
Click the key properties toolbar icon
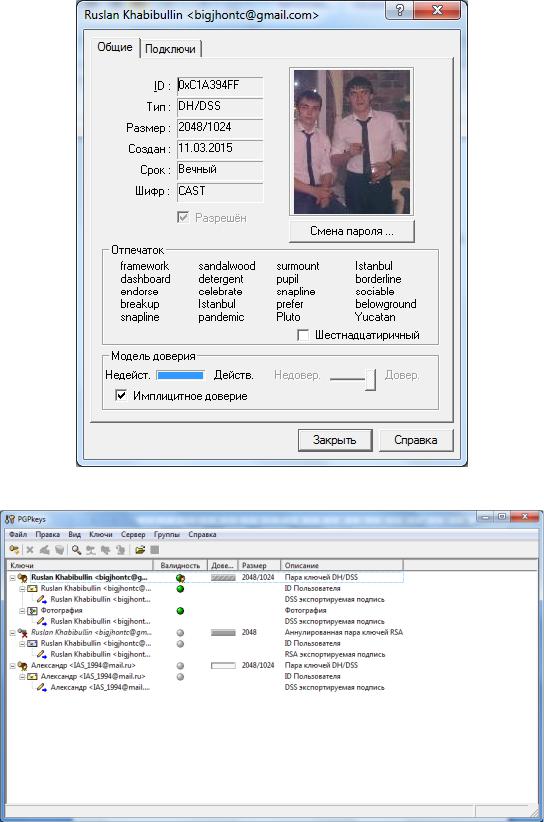(121, 550)
